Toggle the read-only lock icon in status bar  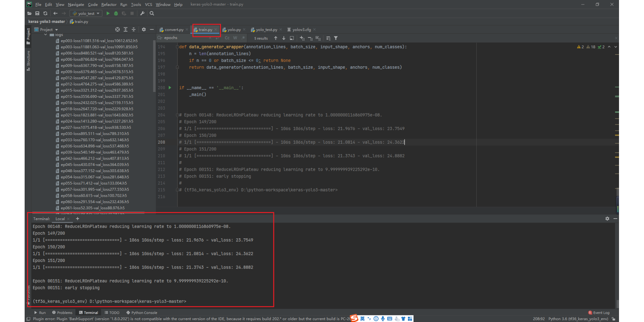pos(614,319)
